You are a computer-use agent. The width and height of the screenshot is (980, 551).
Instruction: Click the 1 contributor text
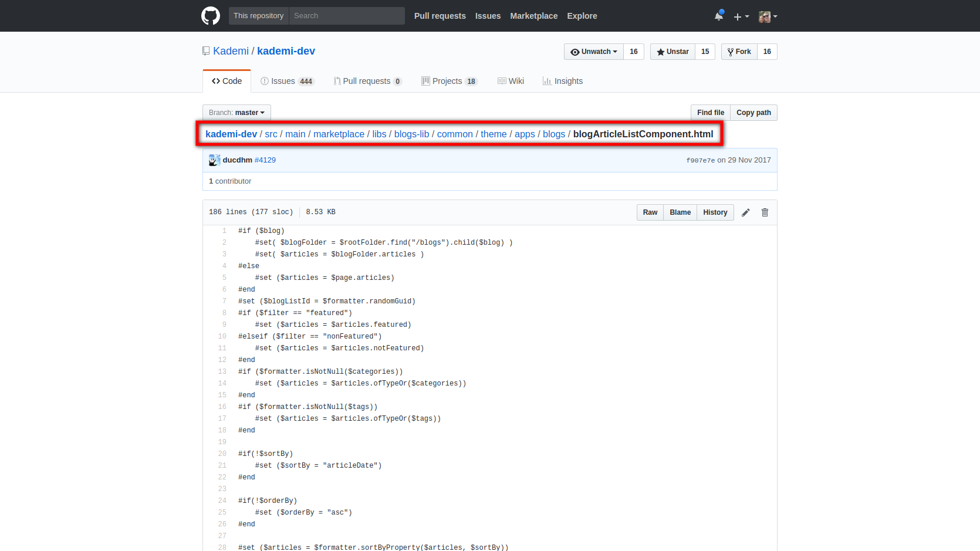230,181
